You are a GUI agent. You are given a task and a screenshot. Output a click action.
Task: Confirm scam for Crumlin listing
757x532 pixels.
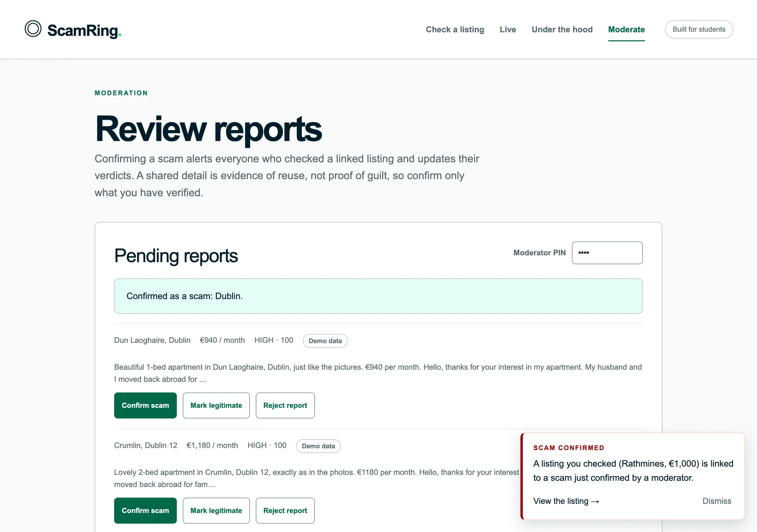(145, 510)
